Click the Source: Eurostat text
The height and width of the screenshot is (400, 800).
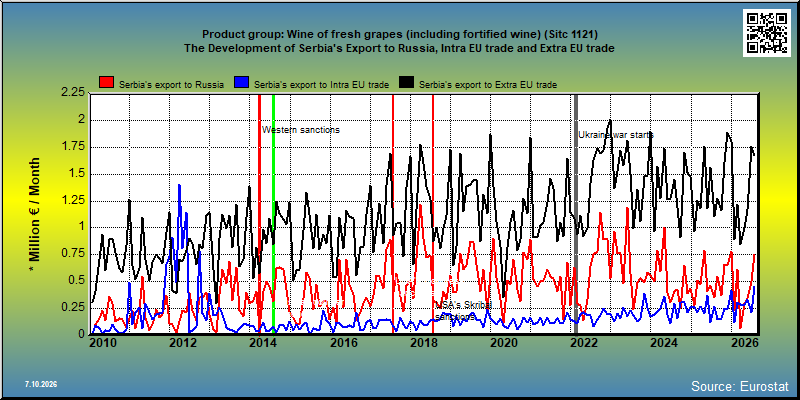[x=740, y=385]
